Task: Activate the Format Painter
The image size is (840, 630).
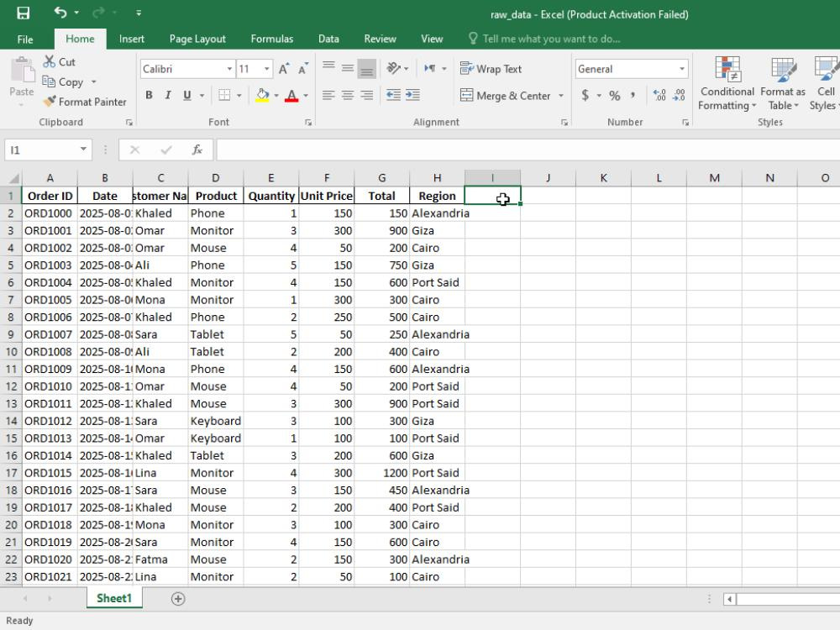Action: (x=86, y=102)
